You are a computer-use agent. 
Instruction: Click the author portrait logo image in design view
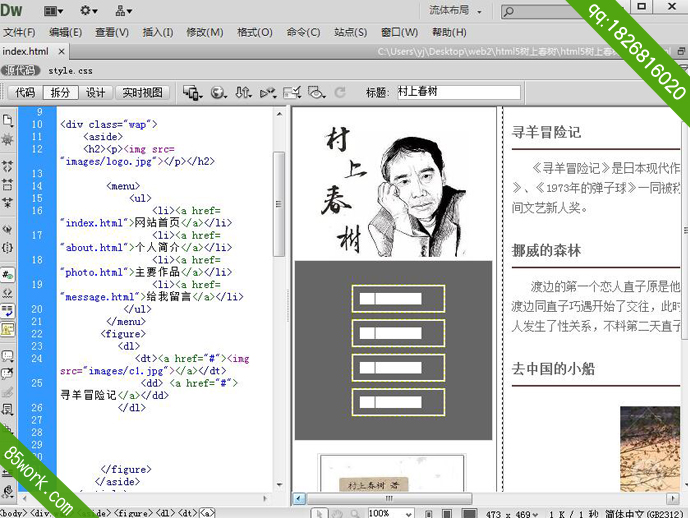pyautogui.click(x=394, y=190)
